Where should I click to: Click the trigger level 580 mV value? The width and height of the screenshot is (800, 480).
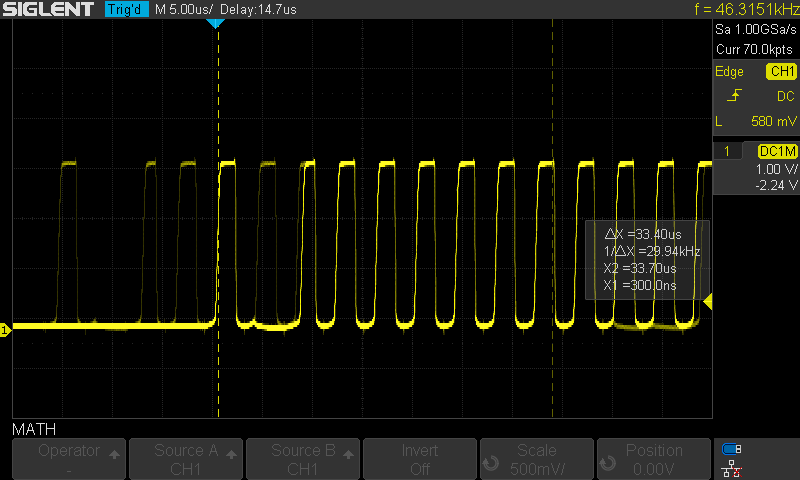(x=773, y=121)
